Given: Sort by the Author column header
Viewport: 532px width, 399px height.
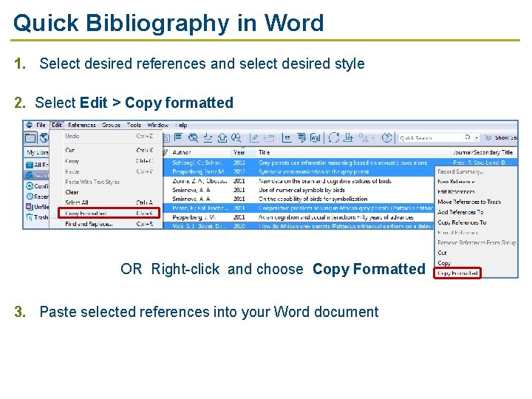Looking at the screenshot, I should (199, 152).
